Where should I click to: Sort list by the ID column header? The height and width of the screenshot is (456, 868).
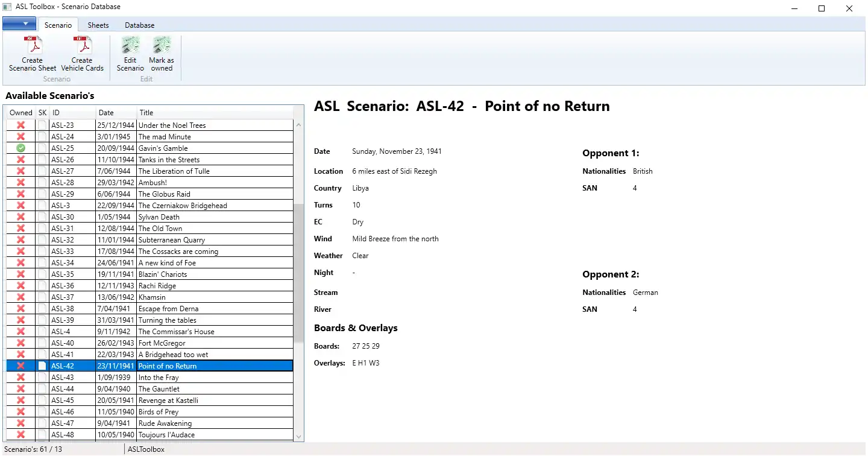pos(72,113)
